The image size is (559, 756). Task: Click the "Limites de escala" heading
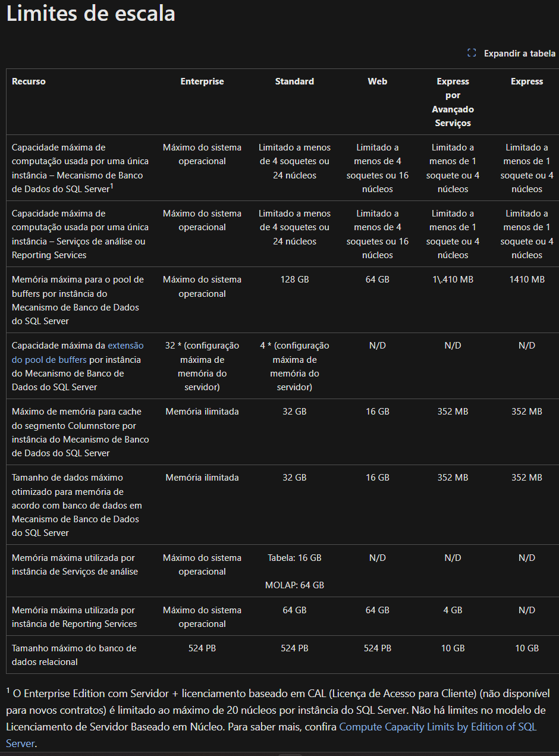coord(90,13)
